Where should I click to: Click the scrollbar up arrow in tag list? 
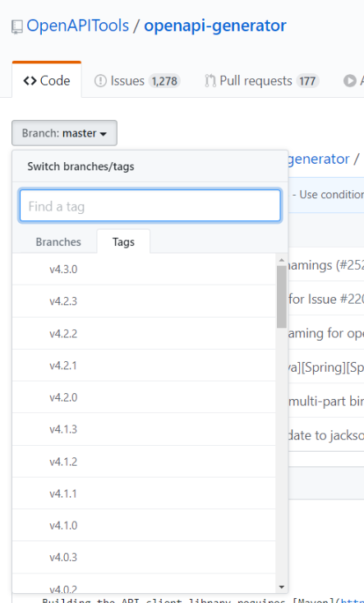pos(282,260)
